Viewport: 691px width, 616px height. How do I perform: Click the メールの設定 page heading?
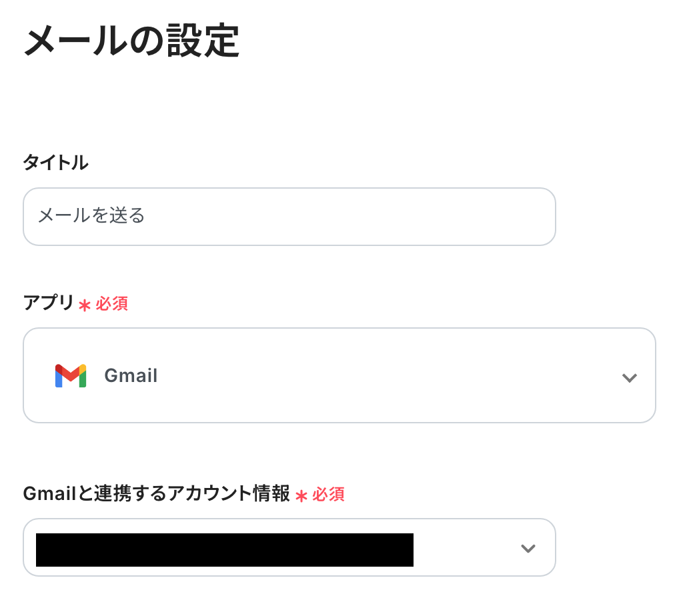point(131,41)
